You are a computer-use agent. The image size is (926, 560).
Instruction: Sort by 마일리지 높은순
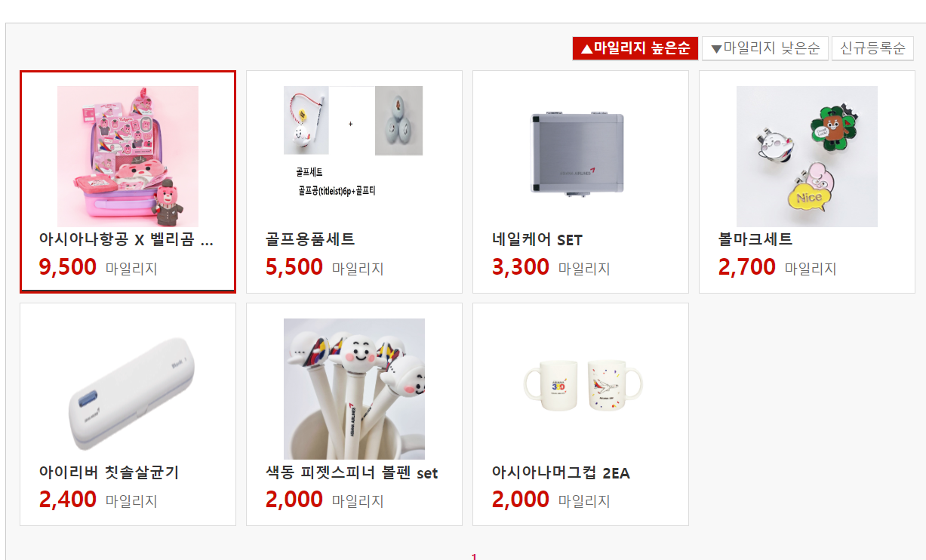[635, 48]
